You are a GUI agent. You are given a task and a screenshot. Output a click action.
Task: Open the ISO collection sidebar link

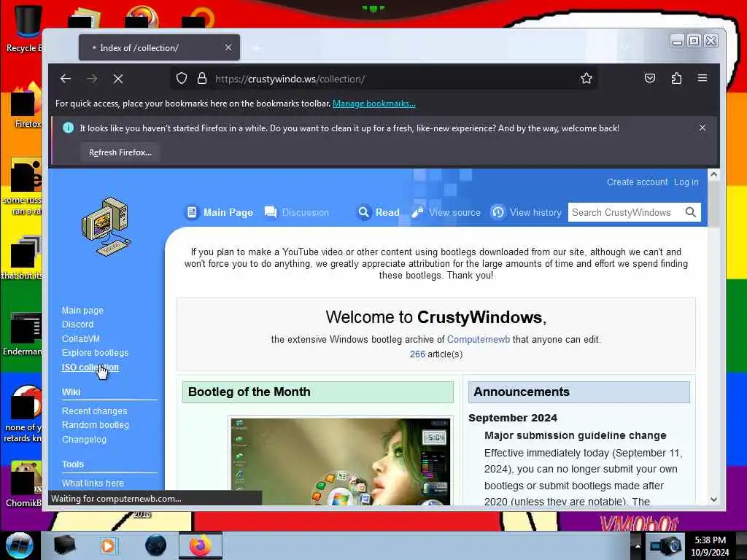[90, 367]
